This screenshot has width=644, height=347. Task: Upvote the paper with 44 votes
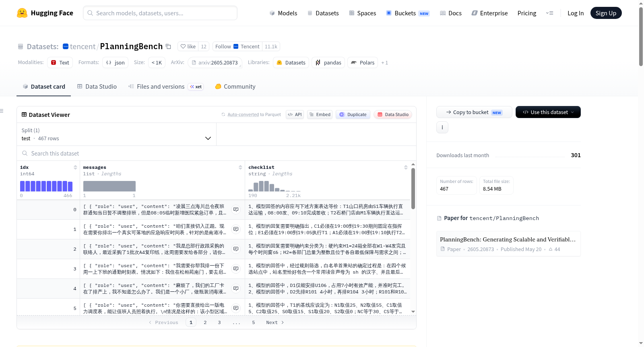click(x=554, y=249)
